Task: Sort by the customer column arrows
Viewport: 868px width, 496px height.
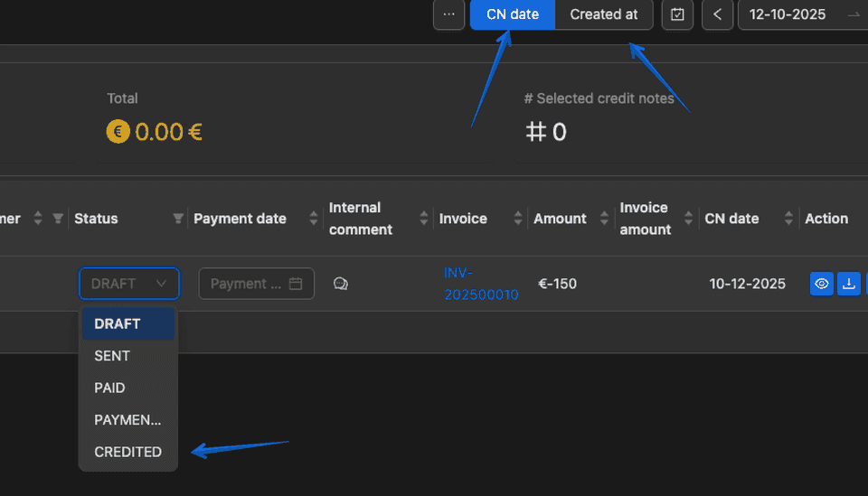Action: click(x=38, y=219)
